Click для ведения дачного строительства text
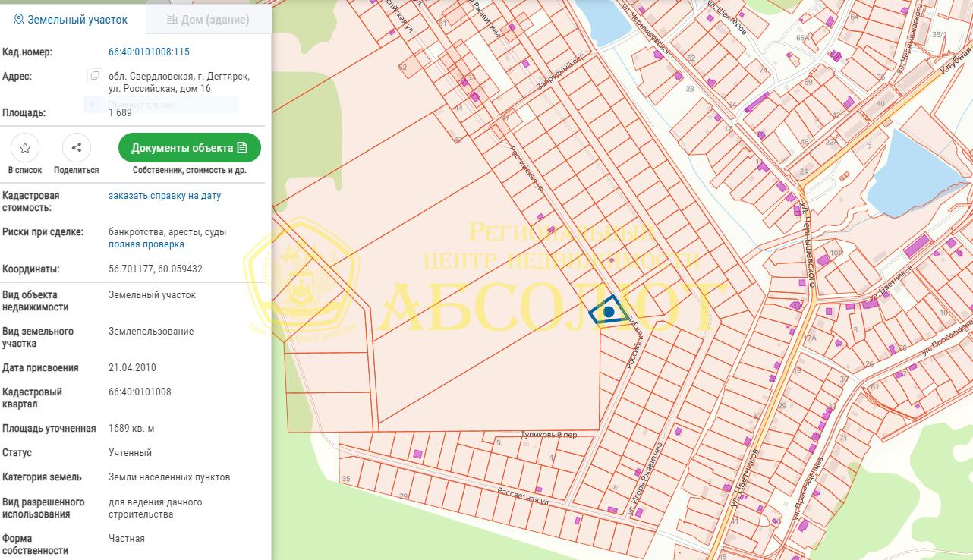 [156, 508]
